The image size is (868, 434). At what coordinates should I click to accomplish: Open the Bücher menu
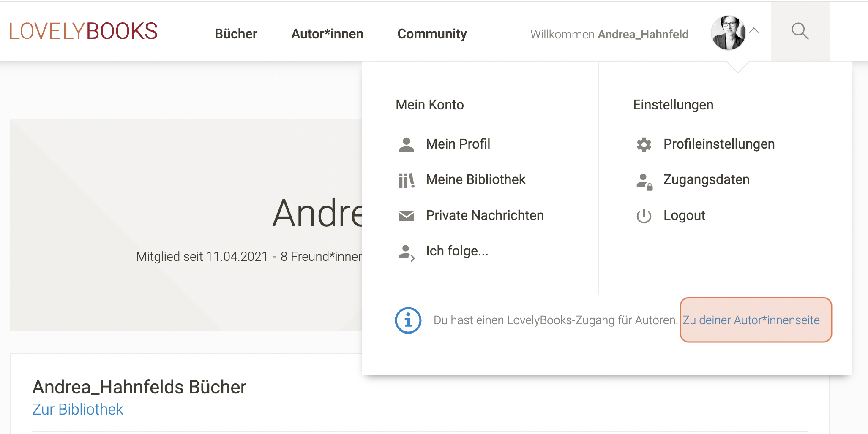pos(236,34)
